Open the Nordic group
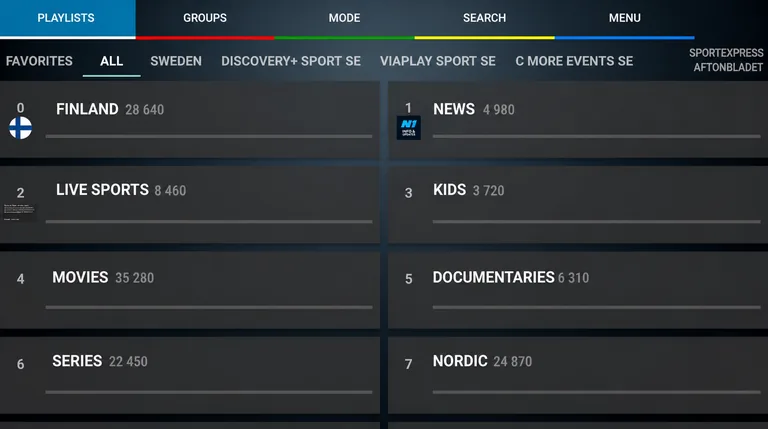Screen dimensions: 768x429 (578, 375)
